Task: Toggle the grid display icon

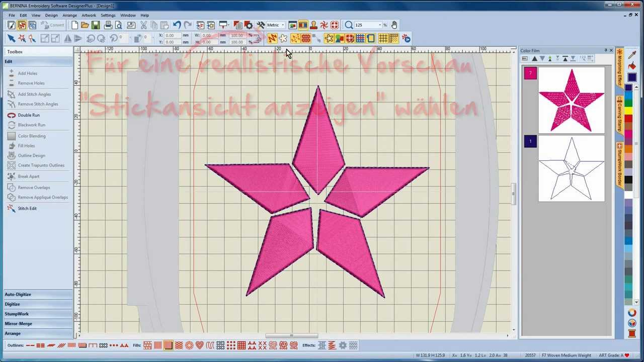Action: 383,38
